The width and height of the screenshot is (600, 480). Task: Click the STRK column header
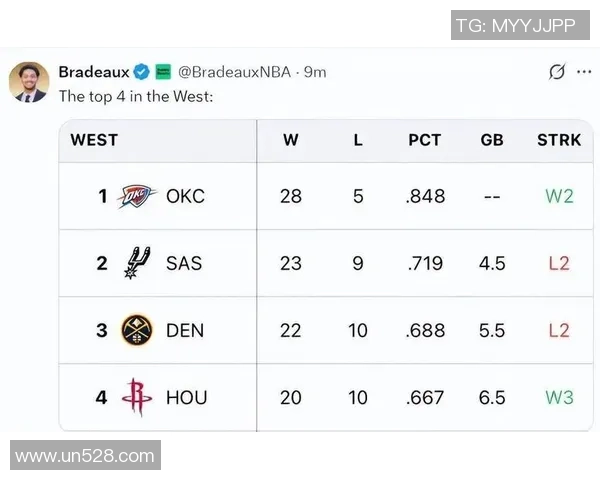[559, 140]
